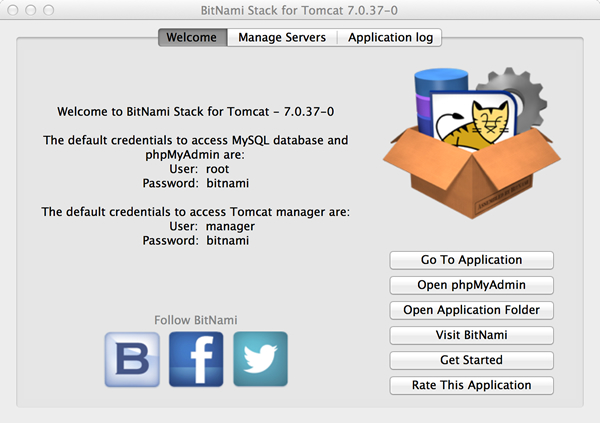The image size is (600, 423).
Task: Click the window title 'BitNami Stack for Tomcat 7.0.37-0'
Action: (299, 10)
